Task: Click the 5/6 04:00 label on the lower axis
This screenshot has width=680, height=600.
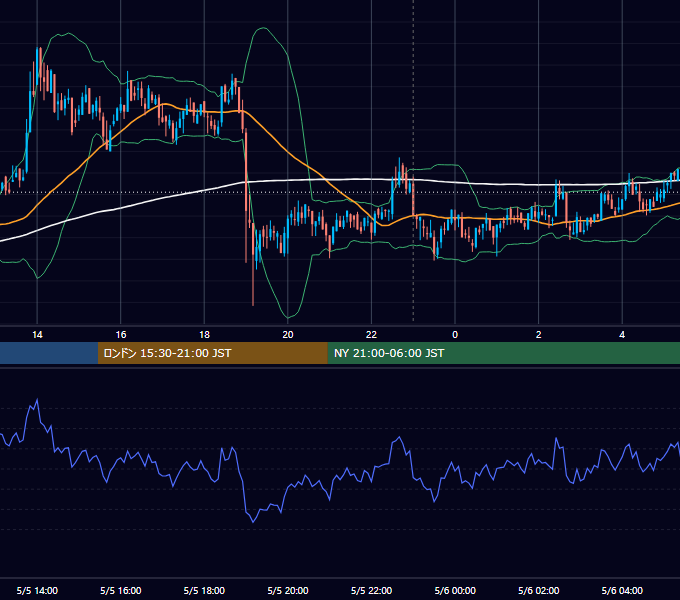Action: pyautogui.click(x=622, y=590)
